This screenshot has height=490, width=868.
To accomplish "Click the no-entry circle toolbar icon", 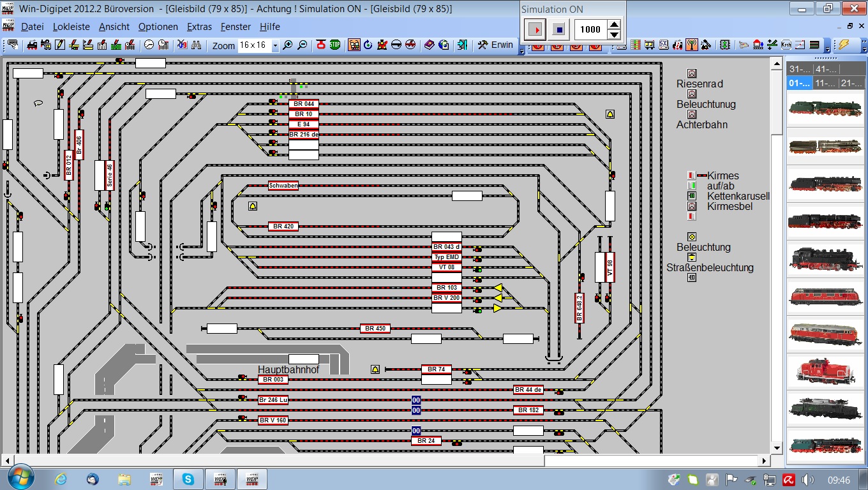I will point(396,45).
